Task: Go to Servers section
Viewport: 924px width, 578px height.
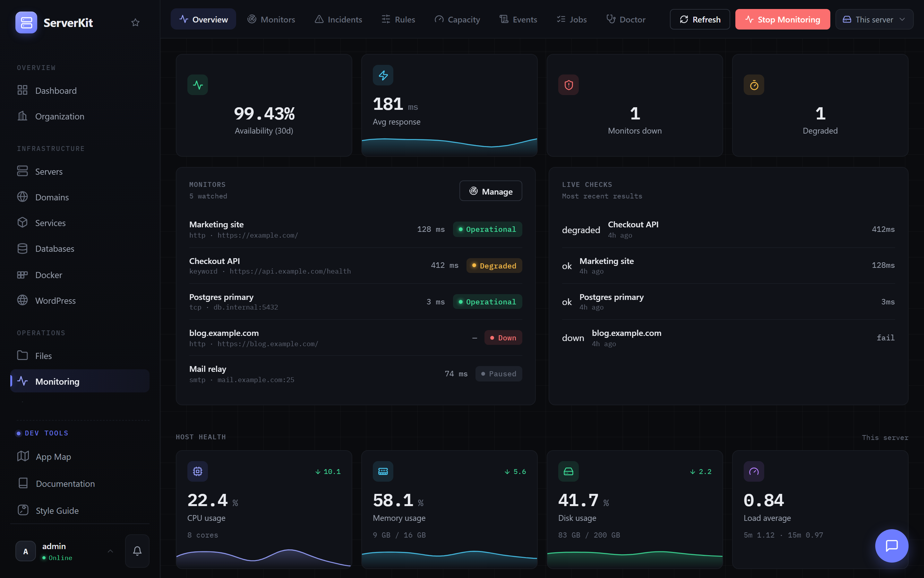Action: 80,172
